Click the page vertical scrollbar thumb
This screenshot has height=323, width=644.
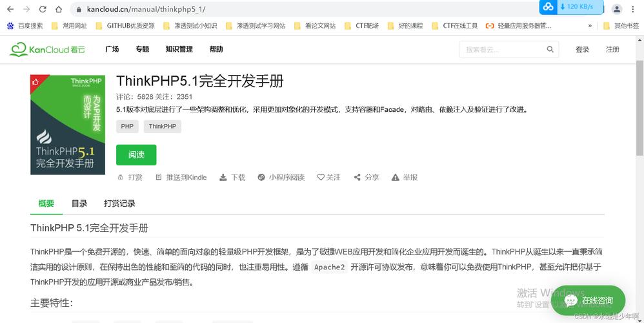[x=640, y=108]
